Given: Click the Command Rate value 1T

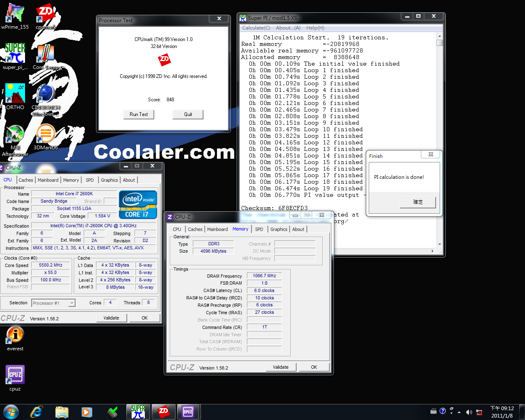Looking at the screenshot, I should click(x=264, y=327).
